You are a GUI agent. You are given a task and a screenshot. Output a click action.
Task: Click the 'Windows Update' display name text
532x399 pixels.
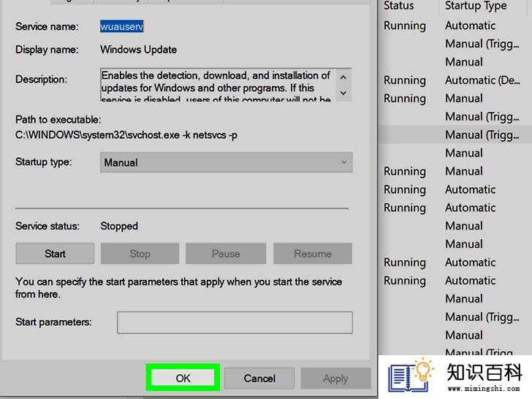pyautogui.click(x=138, y=50)
